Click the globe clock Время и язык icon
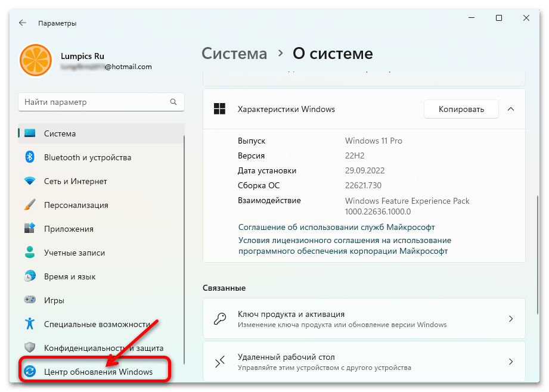 [30, 276]
